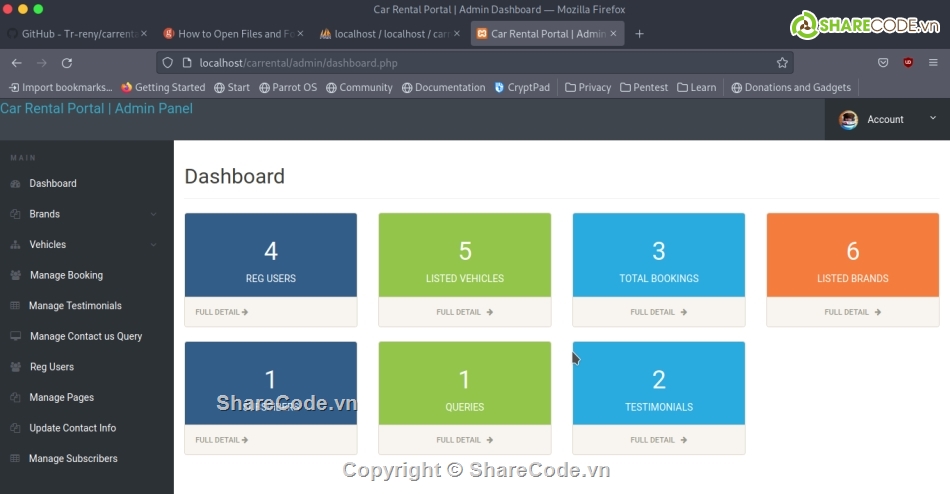
Task: Open Firefox application menu (hamburger)
Action: (933, 62)
